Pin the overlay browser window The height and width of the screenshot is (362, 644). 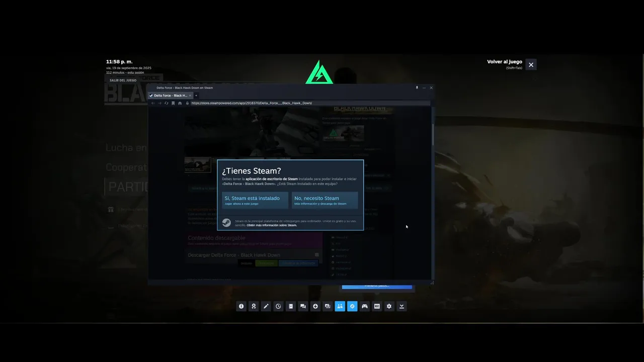417,87
